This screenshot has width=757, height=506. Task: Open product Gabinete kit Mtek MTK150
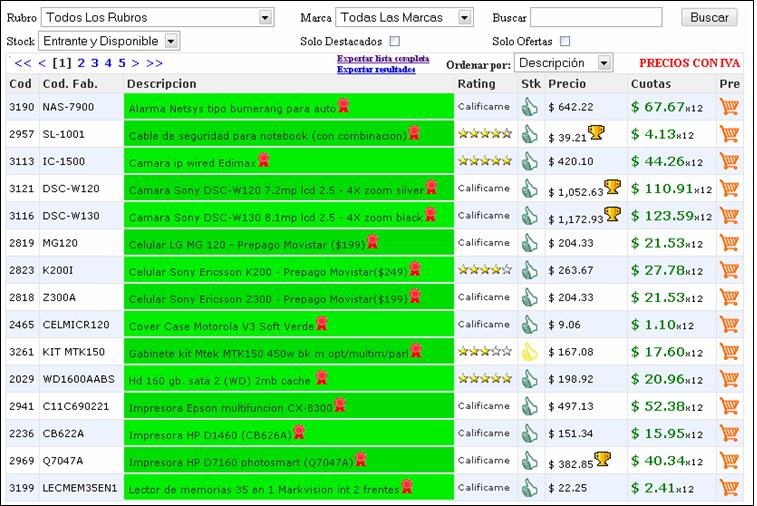[268, 353]
